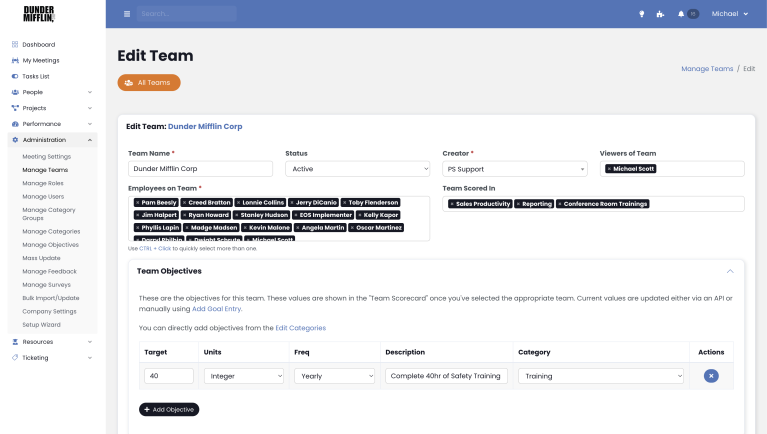This screenshot has width=767, height=434.
Task: Open the Freq dropdown set to Yearly
Action: [335, 376]
